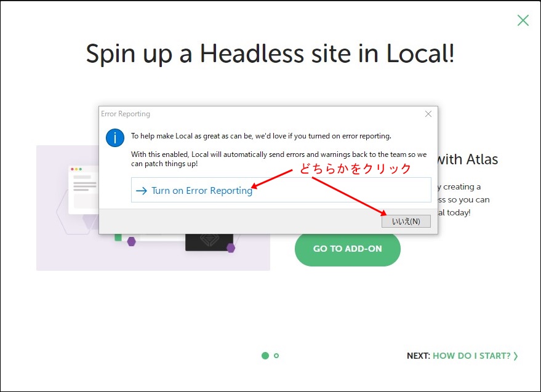Click the Error Reporting dialog title
This screenshot has height=392, width=541.
126,114
